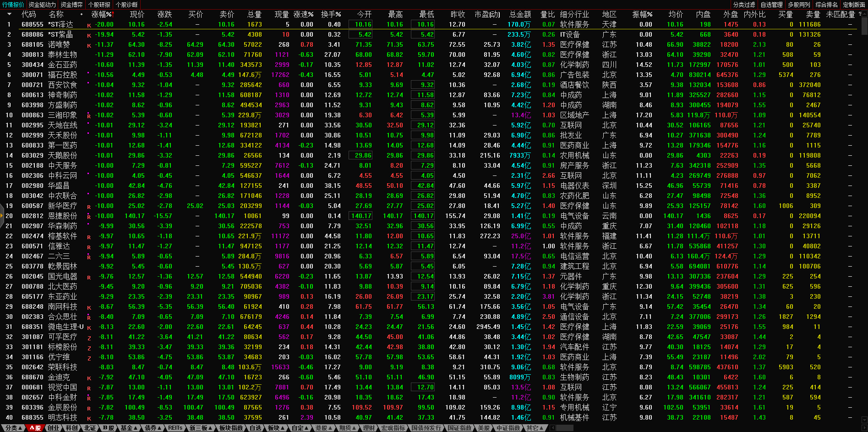
Task: Open the triangle dropdown above the row numbers
Action: (9, 14)
